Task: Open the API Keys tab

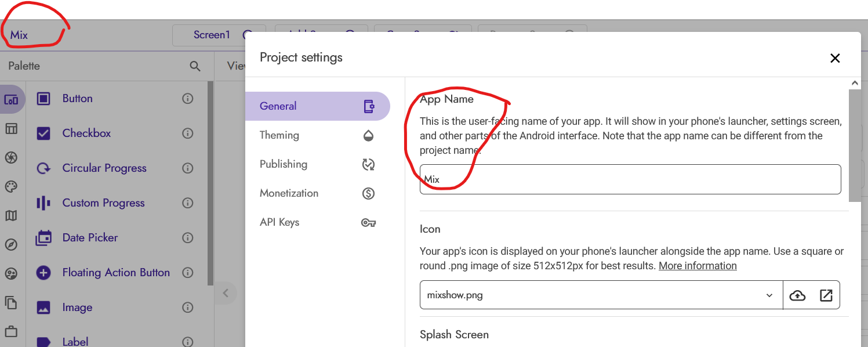Action: pyautogui.click(x=318, y=222)
